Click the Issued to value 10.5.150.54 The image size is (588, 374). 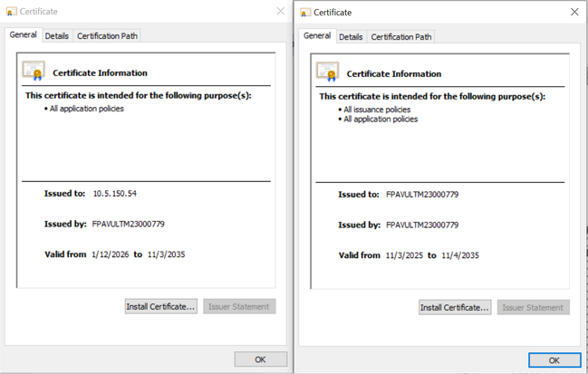tap(114, 194)
